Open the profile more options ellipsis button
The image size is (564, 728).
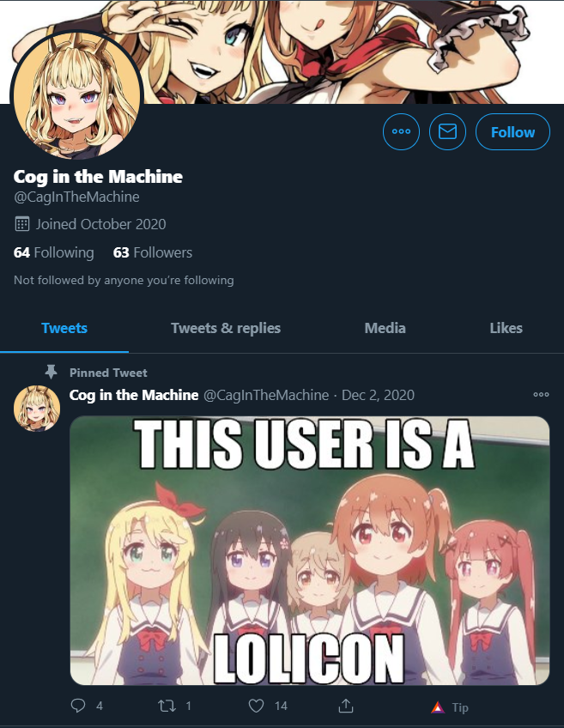401,132
